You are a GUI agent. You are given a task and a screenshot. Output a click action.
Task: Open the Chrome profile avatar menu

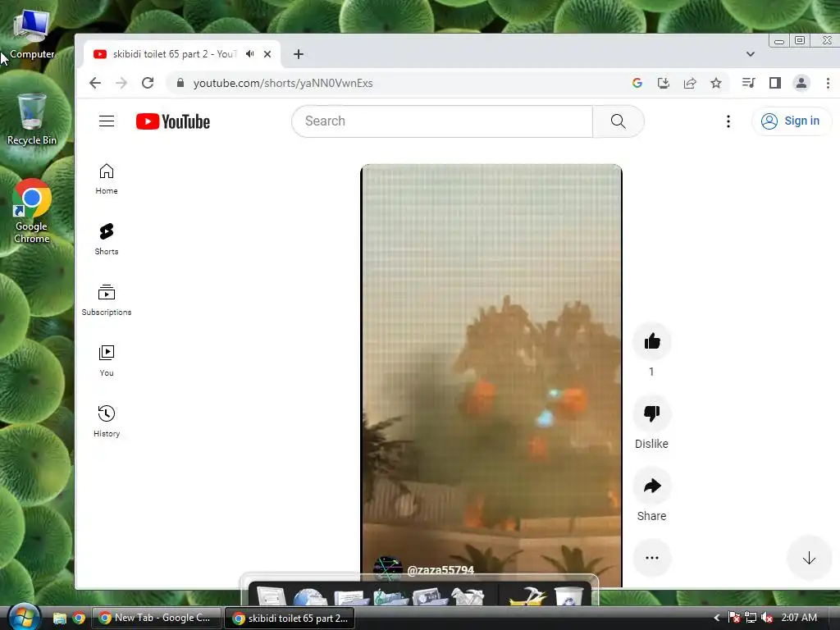pyautogui.click(x=801, y=83)
